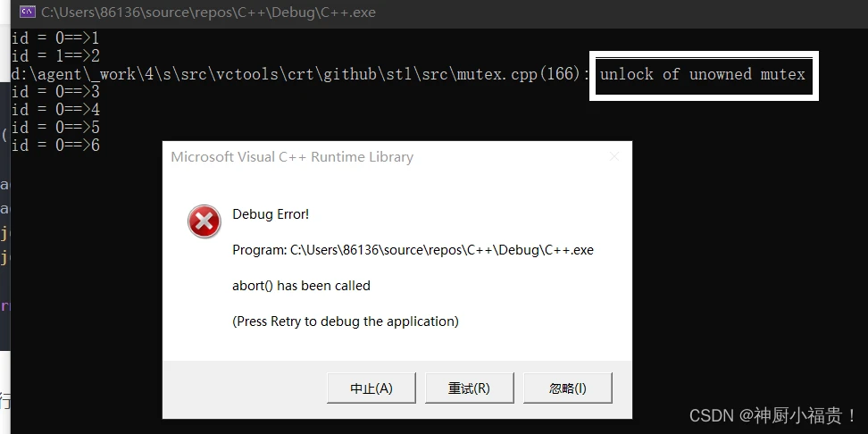
Task: Select the console title path C++.exe
Action: tap(208, 13)
